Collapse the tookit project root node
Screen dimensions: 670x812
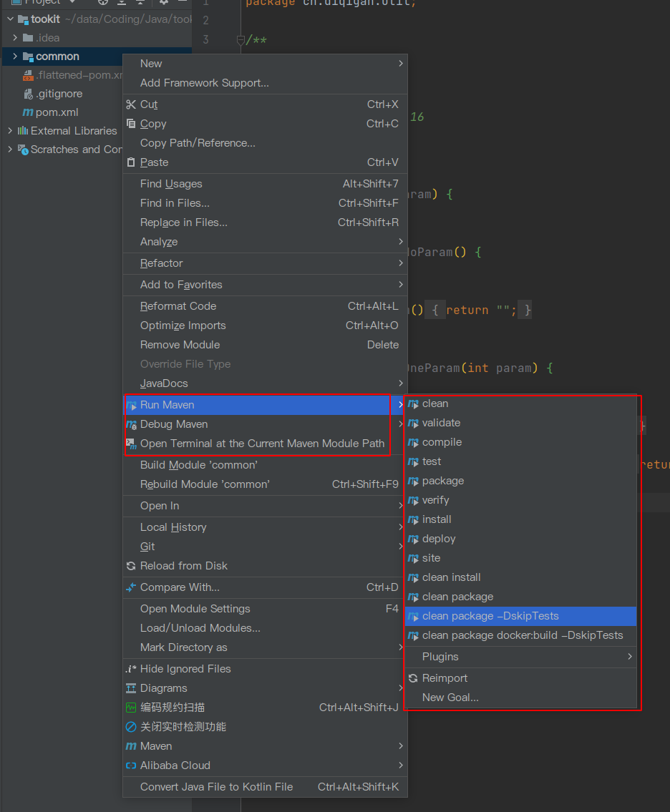click(x=10, y=19)
